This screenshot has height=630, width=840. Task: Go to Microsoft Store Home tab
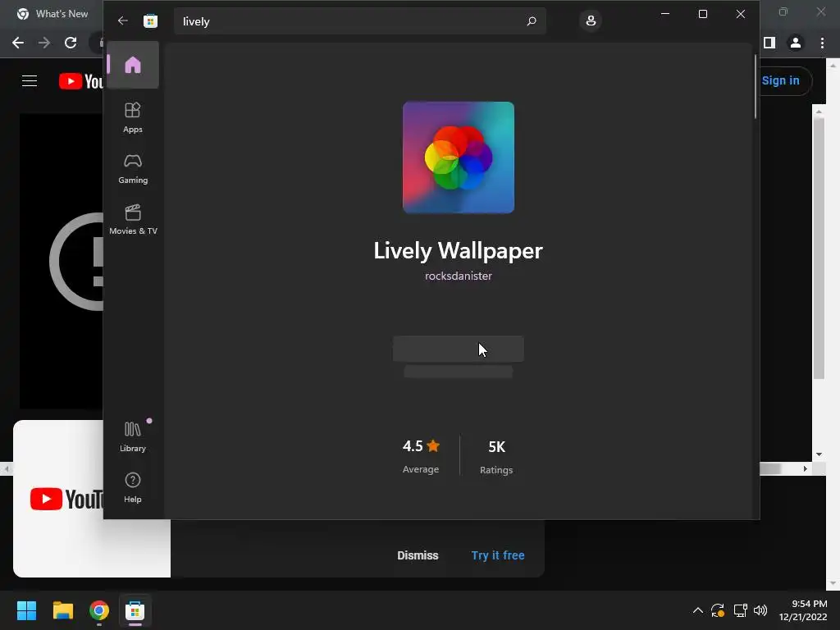pos(133,65)
